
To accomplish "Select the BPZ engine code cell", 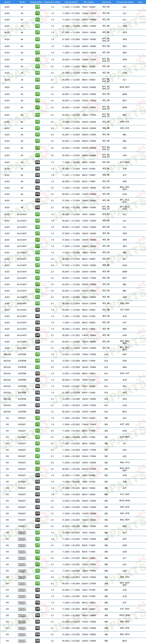I will tap(125, 393).
